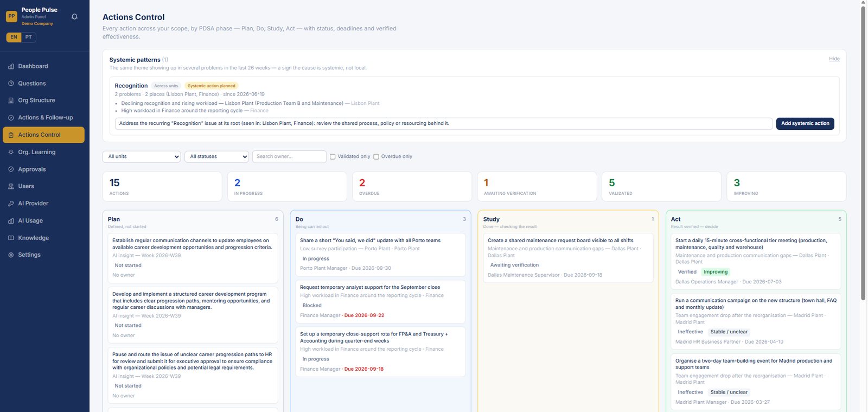This screenshot has height=412, width=868.
Task: Click the Actions Control clipboard icon
Action: tap(11, 135)
